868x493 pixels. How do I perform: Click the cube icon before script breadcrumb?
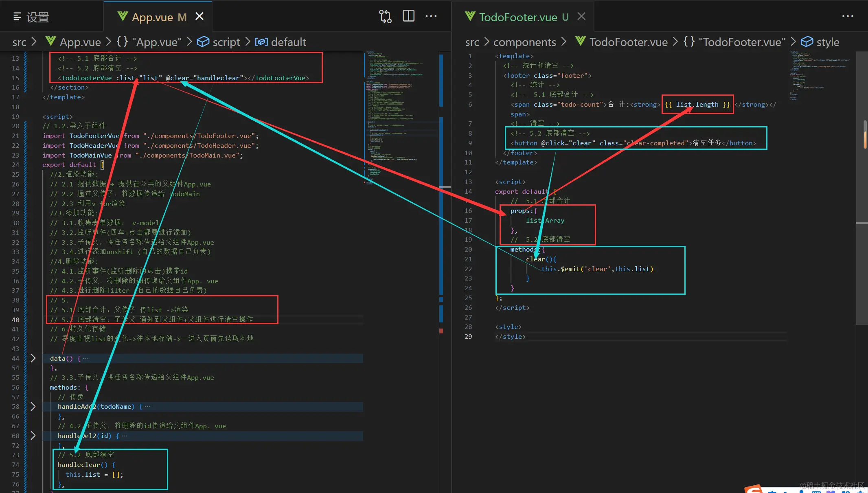(x=203, y=42)
